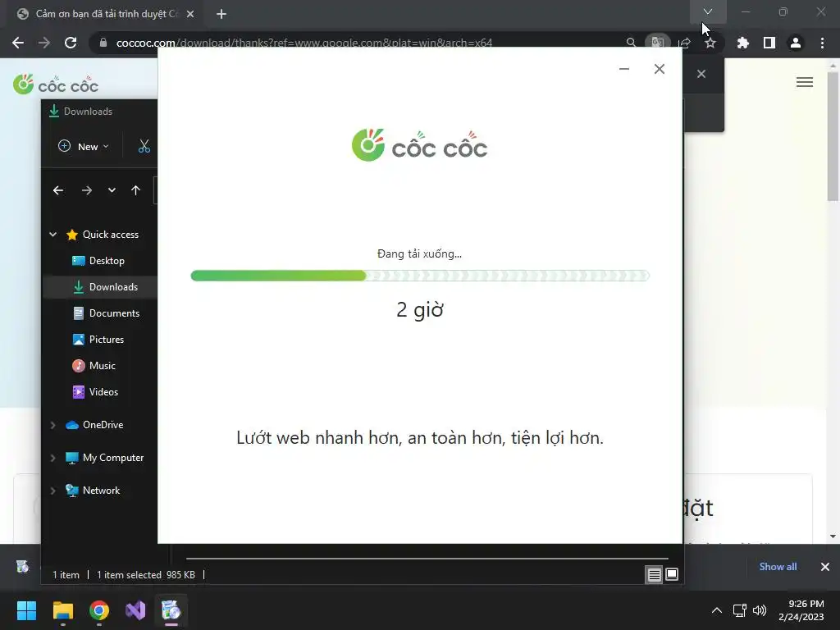
Task: Click volume icon in system tray
Action: (760, 610)
